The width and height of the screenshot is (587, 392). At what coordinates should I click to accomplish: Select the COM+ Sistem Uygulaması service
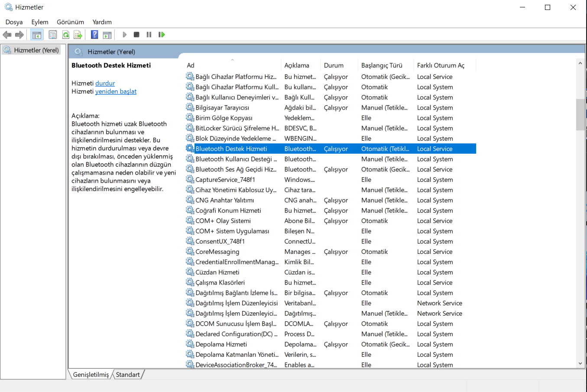(331, 231)
